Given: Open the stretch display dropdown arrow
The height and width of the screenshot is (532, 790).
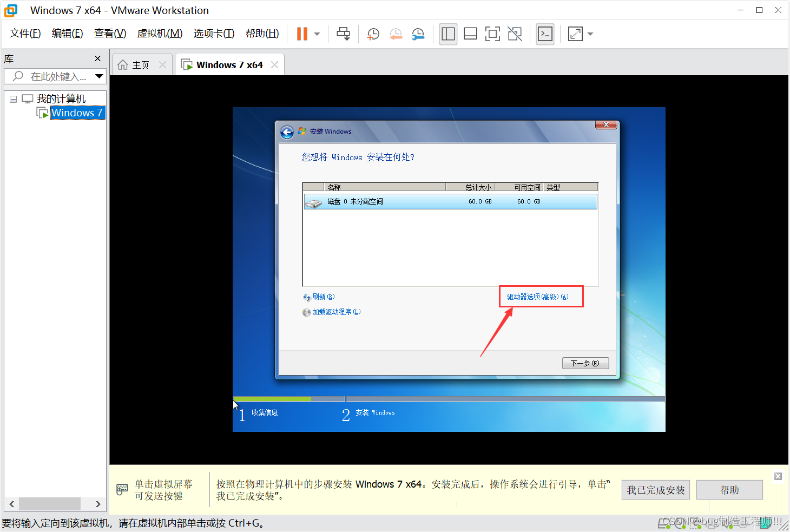Looking at the screenshot, I should 590,34.
